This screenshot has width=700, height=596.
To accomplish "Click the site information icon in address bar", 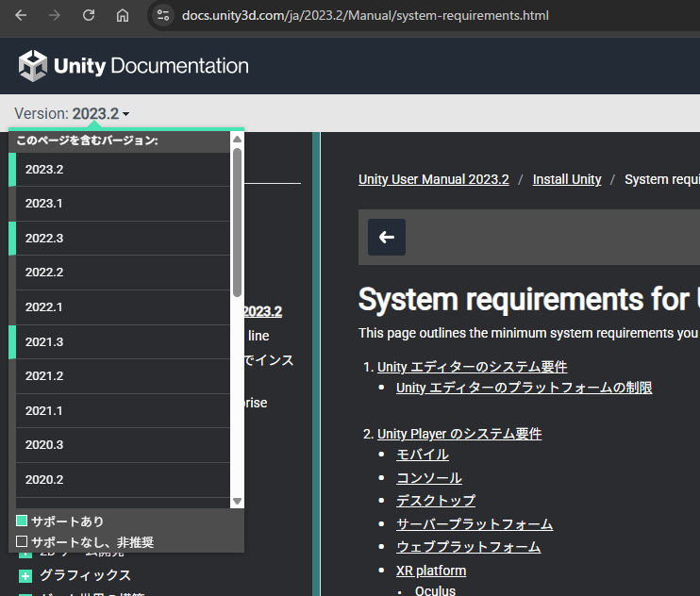I will pyautogui.click(x=163, y=16).
